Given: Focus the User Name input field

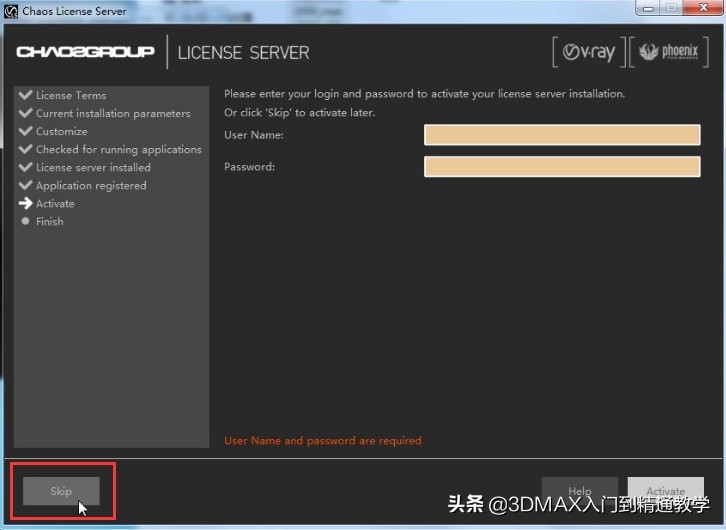Looking at the screenshot, I should [562, 135].
